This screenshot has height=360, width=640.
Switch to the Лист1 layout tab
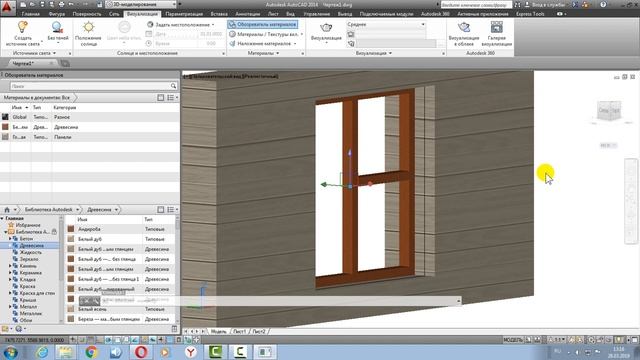click(x=240, y=331)
